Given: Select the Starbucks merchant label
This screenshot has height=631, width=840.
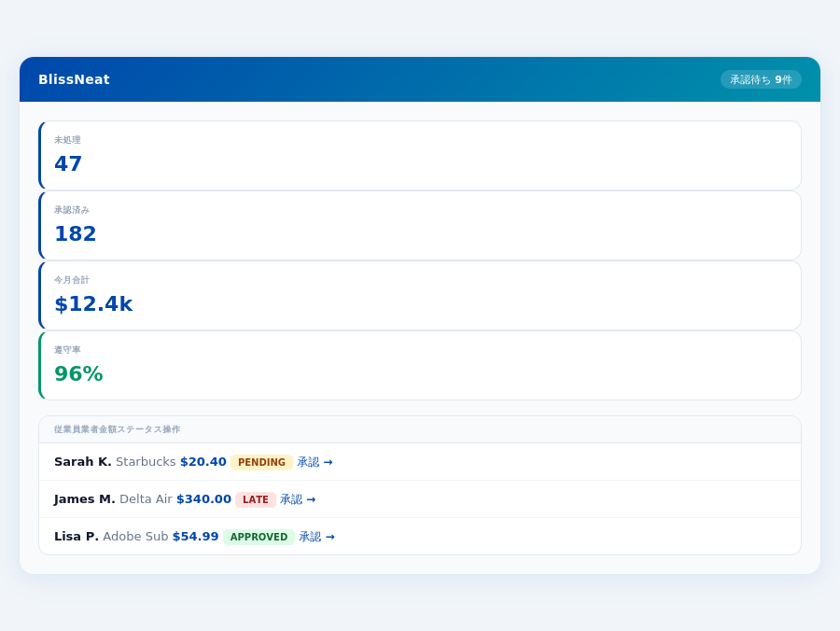Looking at the screenshot, I should pos(147,461).
